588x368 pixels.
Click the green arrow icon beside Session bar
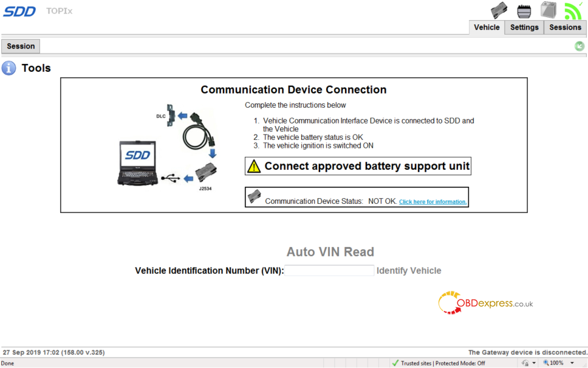pos(580,46)
